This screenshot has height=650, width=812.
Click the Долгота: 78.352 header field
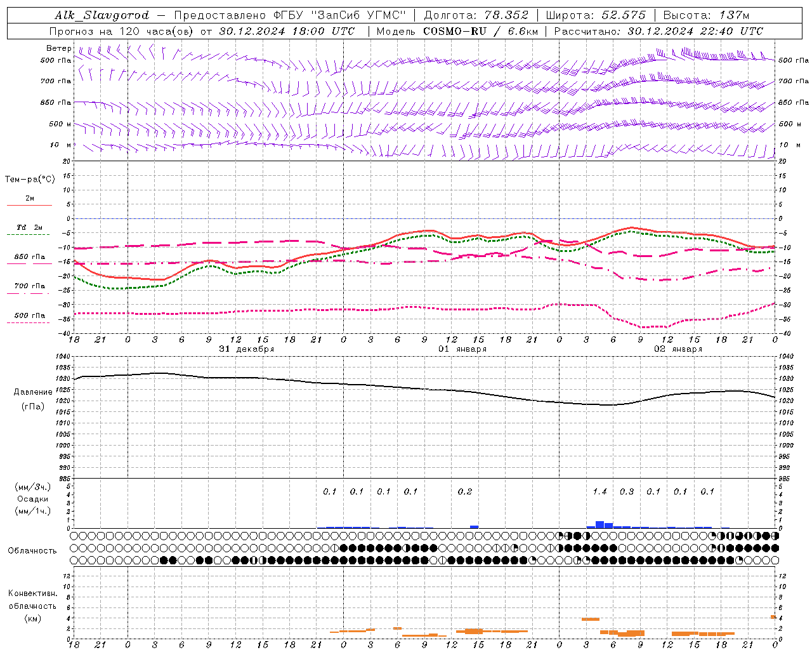(x=476, y=15)
